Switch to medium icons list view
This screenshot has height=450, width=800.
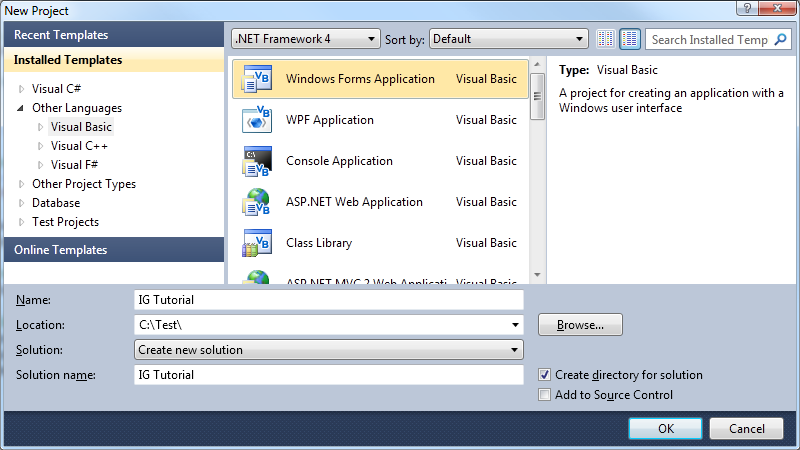point(630,39)
